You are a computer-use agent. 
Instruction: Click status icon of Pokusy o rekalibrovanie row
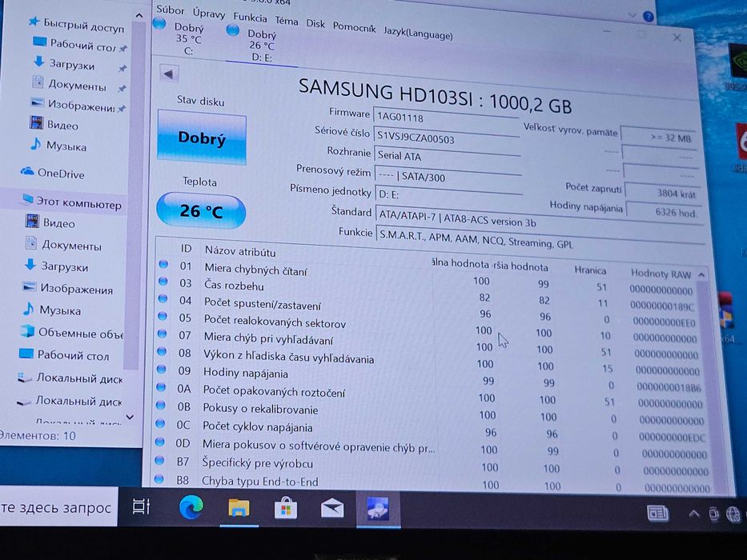[x=161, y=405]
